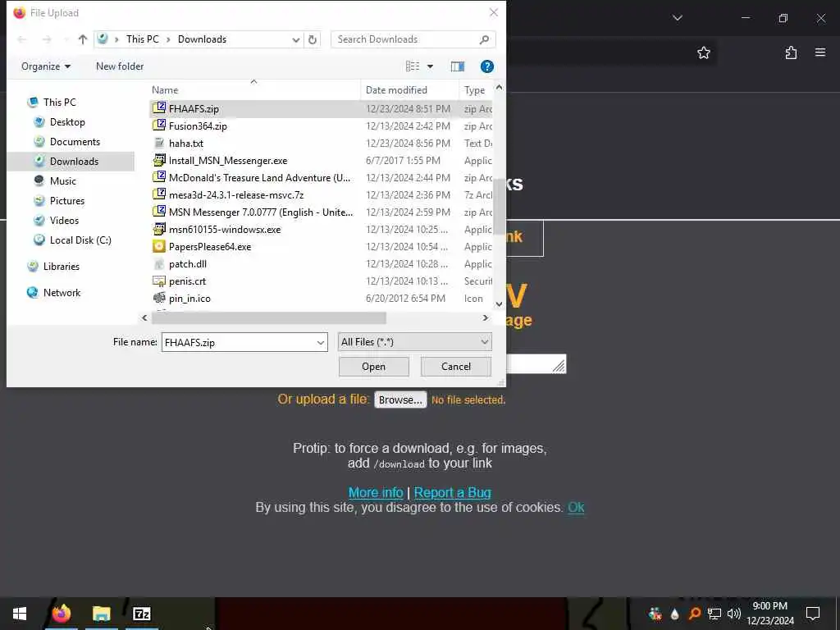
Task: Open File Explorer from taskbar
Action: tap(101, 614)
